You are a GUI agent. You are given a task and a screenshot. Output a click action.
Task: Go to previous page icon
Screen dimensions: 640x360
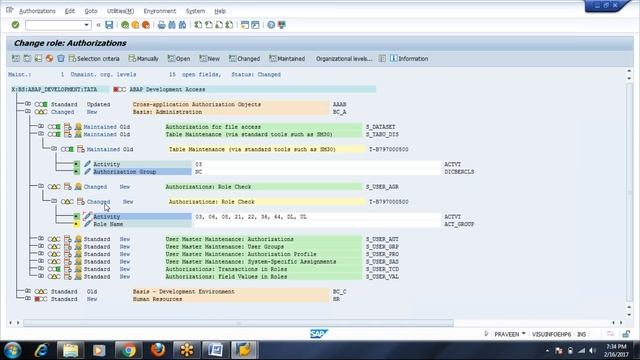point(209,25)
